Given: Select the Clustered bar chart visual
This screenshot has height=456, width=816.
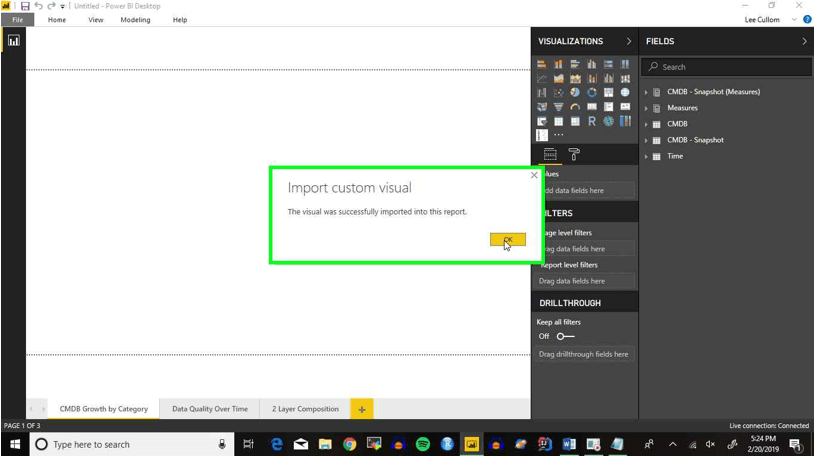Looking at the screenshot, I should pyautogui.click(x=575, y=64).
